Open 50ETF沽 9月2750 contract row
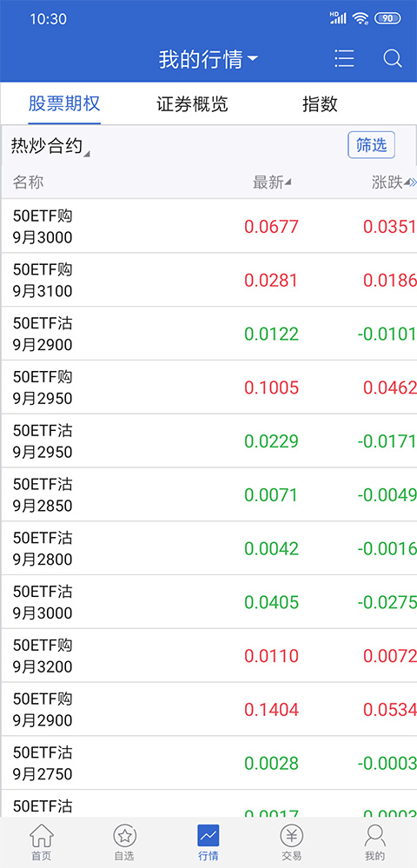 coord(208,763)
